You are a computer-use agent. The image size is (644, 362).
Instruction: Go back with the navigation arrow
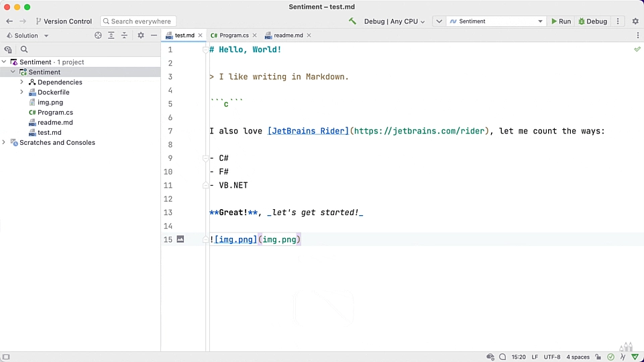pyautogui.click(x=9, y=21)
